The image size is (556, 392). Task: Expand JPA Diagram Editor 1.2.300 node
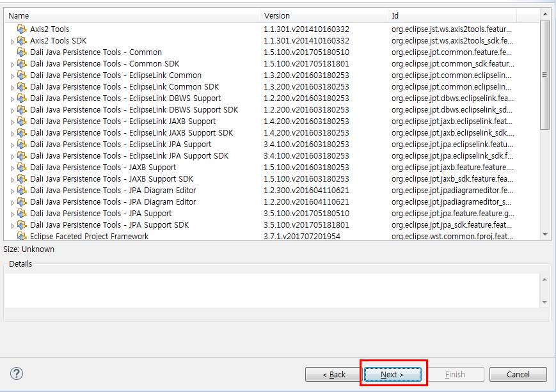tap(12, 191)
